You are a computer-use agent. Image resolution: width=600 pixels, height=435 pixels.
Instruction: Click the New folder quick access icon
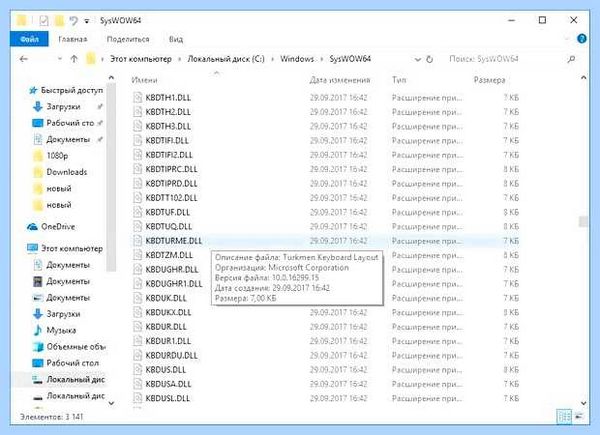59,20
